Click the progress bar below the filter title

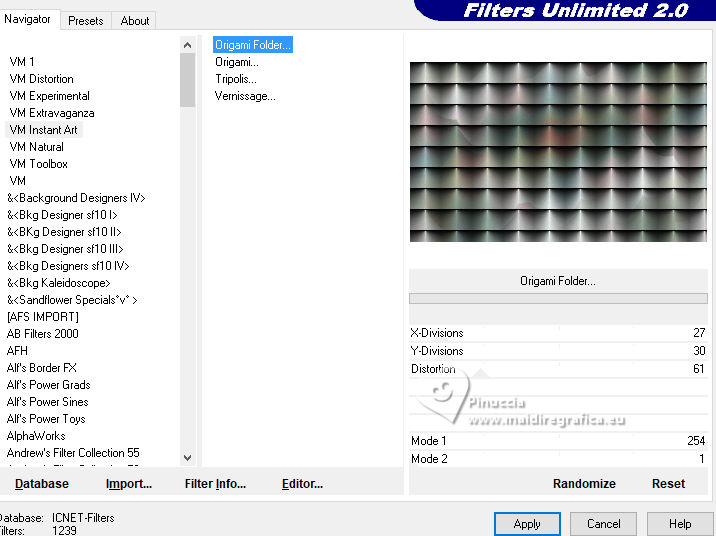click(x=558, y=299)
